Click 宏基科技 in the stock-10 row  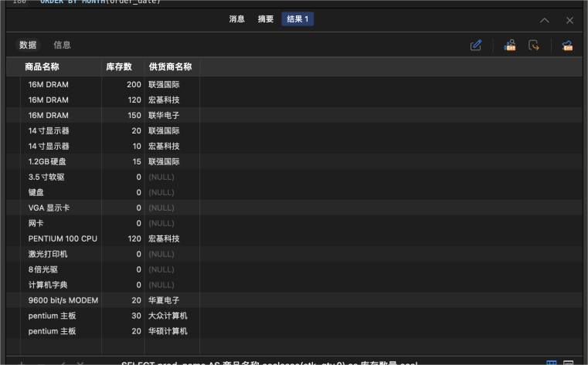click(x=164, y=146)
